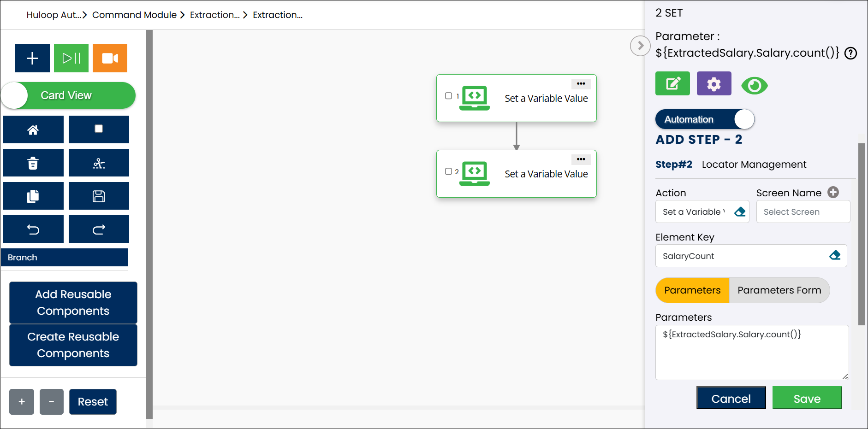This screenshot has height=429, width=868.
Task: Click the orange video record icon
Action: point(110,58)
